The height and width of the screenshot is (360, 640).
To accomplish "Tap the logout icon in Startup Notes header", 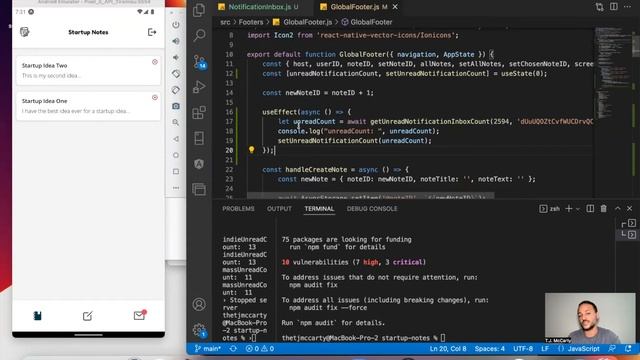I will pyautogui.click(x=152, y=32).
